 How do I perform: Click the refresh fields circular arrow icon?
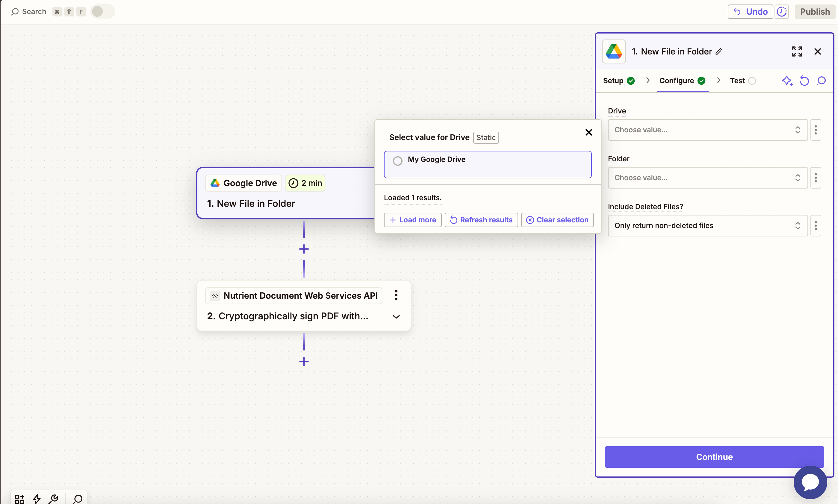(804, 81)
